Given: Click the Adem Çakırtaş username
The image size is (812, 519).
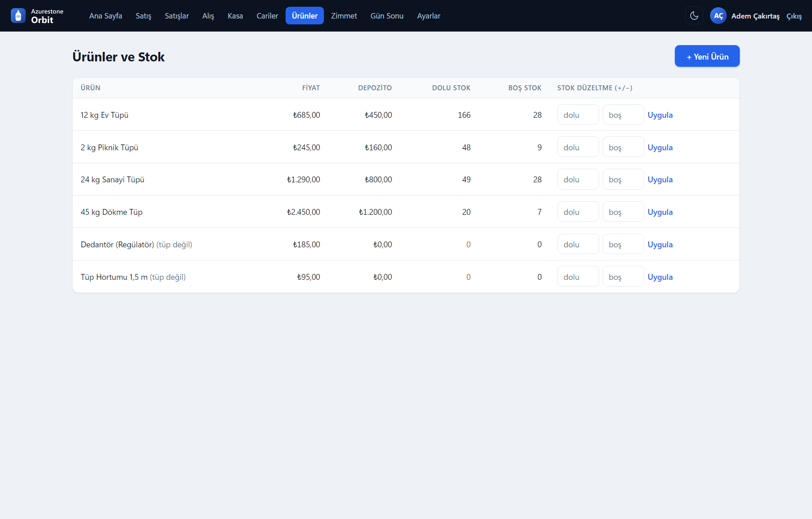Looking at the screenshot, I should tap(755, 16).
